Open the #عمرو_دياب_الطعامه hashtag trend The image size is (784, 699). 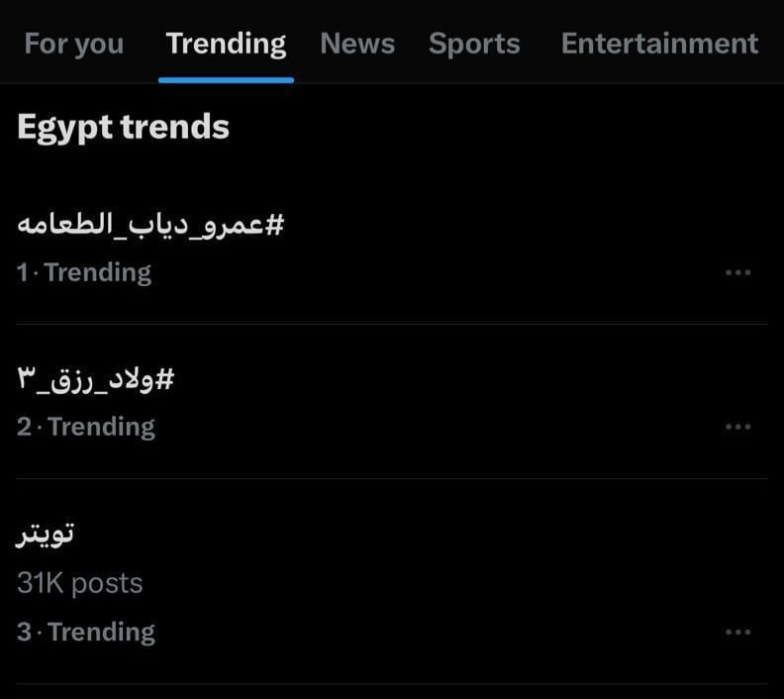[150, 225]
